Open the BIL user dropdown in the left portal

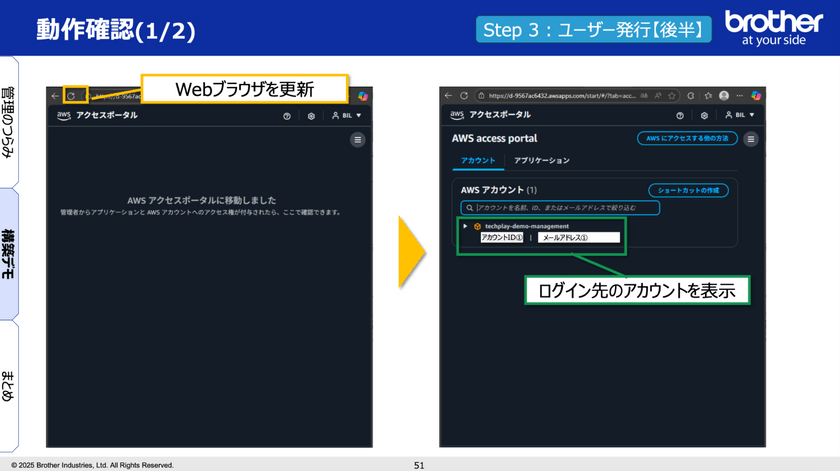(x=345, y=116)
